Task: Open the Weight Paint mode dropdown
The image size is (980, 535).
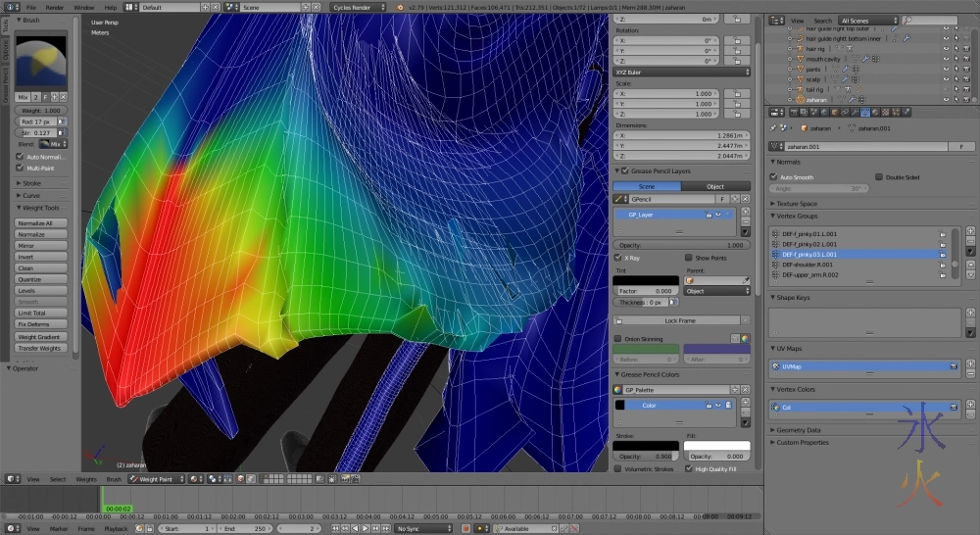Action: [155, 479]
